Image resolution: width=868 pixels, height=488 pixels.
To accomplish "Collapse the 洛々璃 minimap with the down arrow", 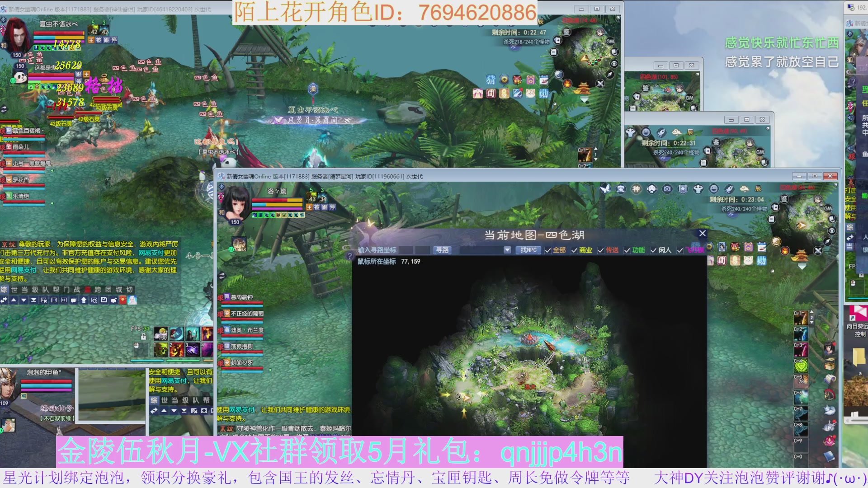I will pyautogui.click(x=802, y=267).
